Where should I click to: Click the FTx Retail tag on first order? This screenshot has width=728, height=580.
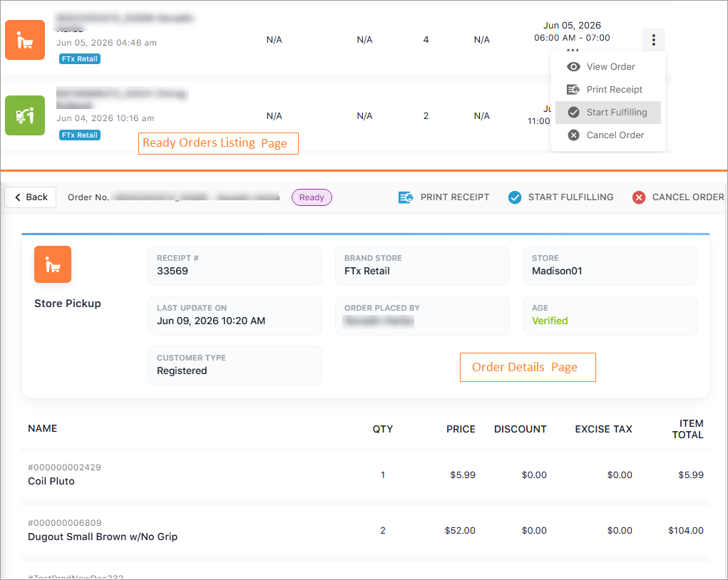(80, 59)
